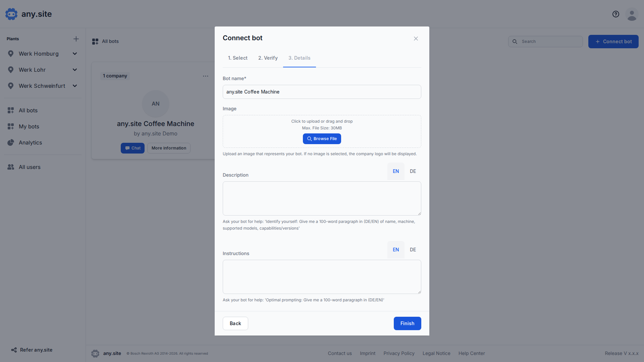
Task: Add a new plant with plus icon
Action: click(76, 39)
